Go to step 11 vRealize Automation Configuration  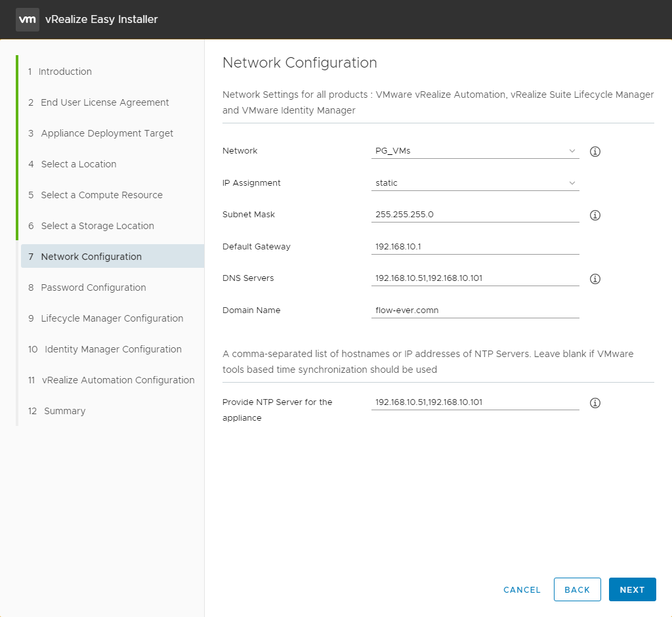(x=112, y=380)
